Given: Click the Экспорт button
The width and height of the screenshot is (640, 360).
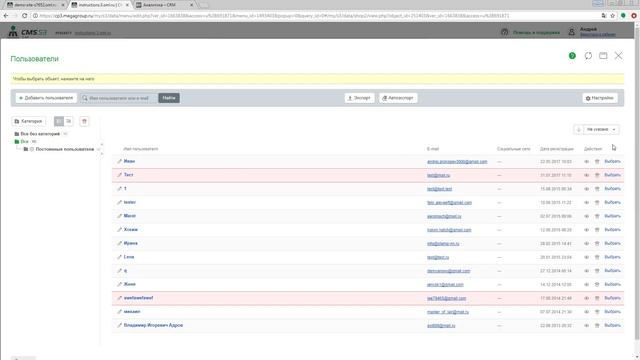Looking at the screenshot, I should click(359, 98).
